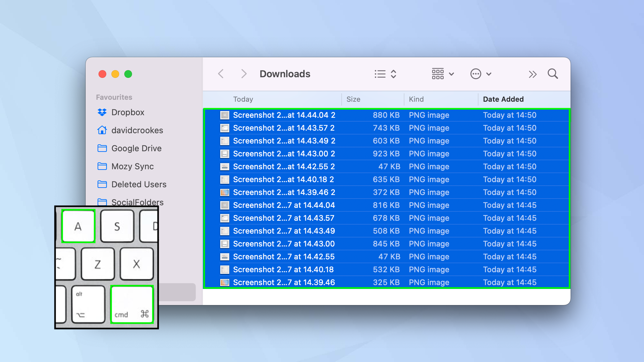Click the Dropbox logo icon
Image resolution: width=644 pixels, height=362 pixels.
pos(102,112)
